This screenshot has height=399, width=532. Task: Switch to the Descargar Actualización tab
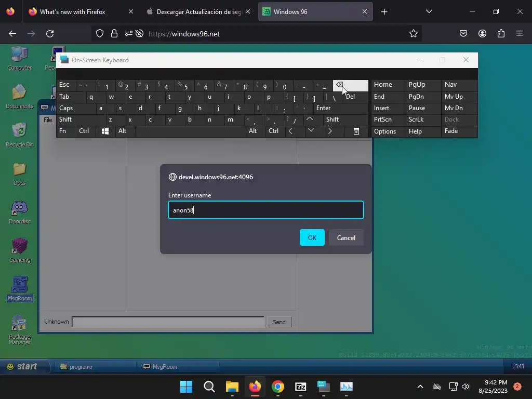pos(199,11)
